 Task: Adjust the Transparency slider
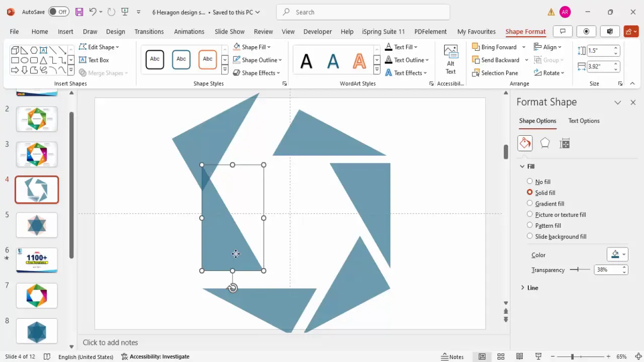click(580, 269)
